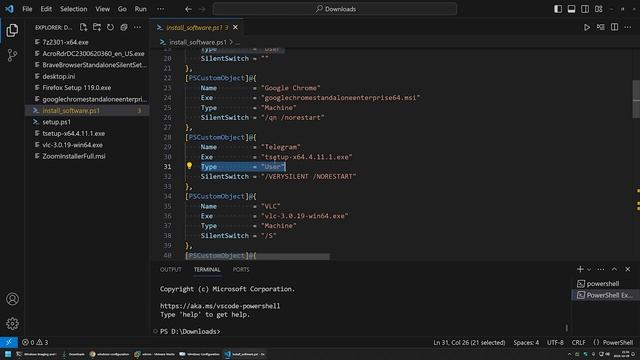This screenshot has width=640, height=360.
Task: Open the Source Control view
Action: pyautogui.click(x=12, y=55)
